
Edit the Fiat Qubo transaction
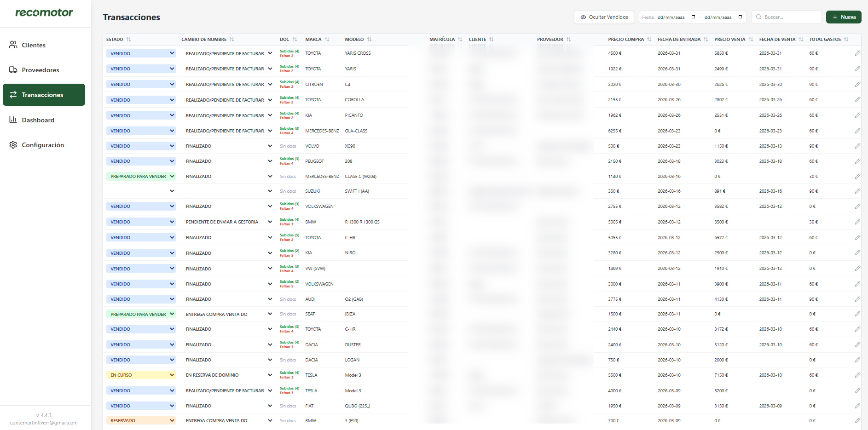click(857, 406)
